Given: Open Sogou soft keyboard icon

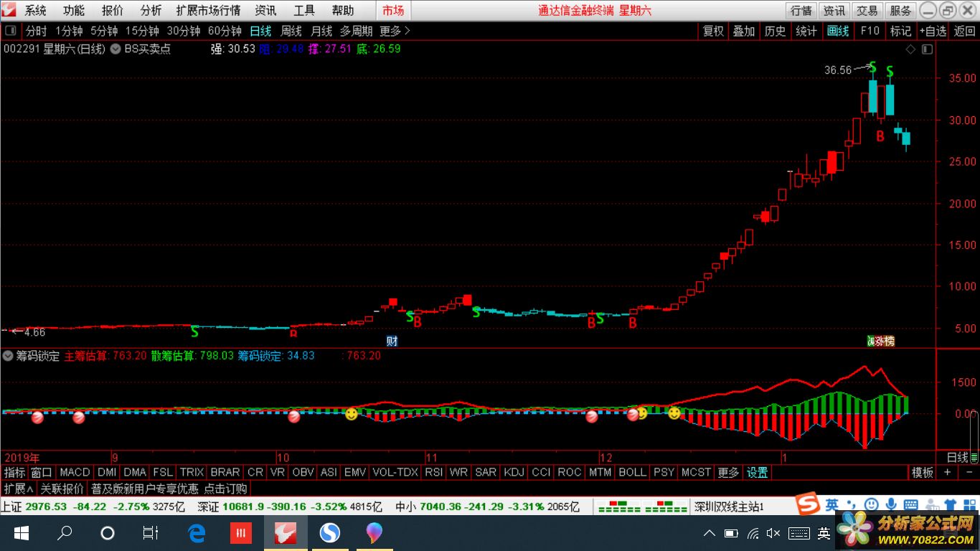Looking at the screenshot, I should coord(910,504).
